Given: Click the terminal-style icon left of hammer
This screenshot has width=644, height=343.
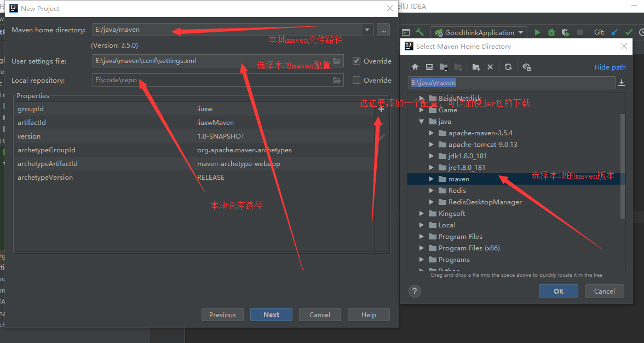Looking at the screenshot, I should (406, 32).
